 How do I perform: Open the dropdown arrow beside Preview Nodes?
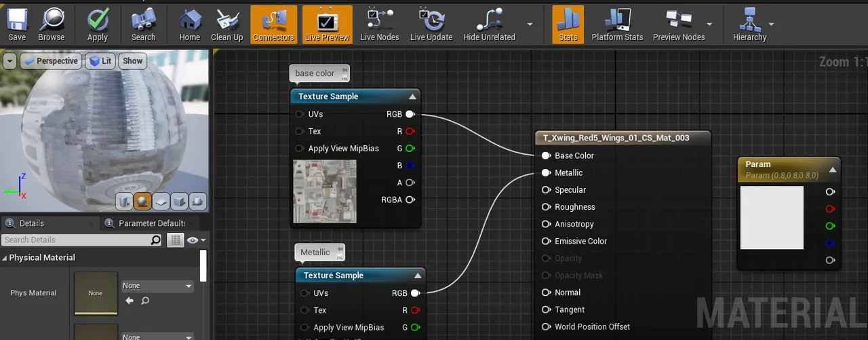coord(711,24)
